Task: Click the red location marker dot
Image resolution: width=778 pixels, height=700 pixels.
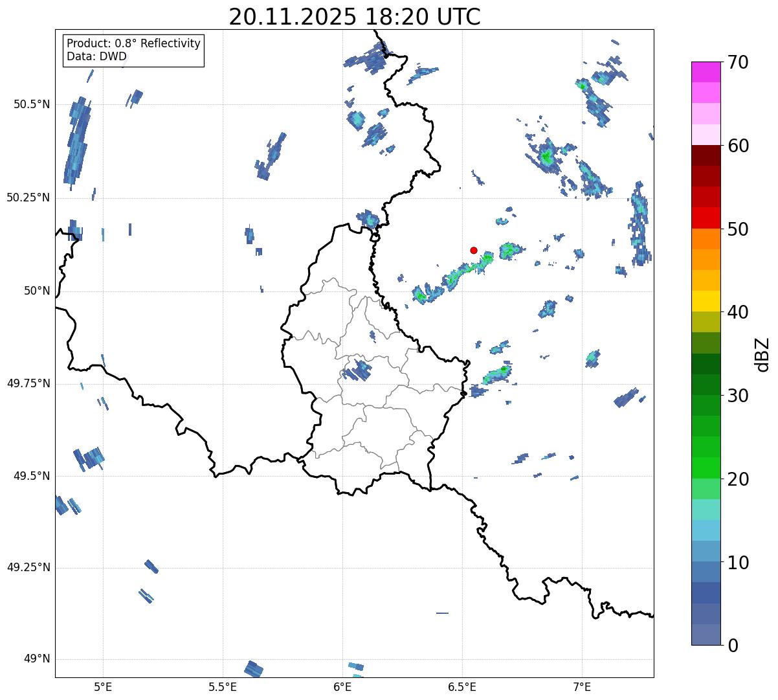Action: click(474, 250)
